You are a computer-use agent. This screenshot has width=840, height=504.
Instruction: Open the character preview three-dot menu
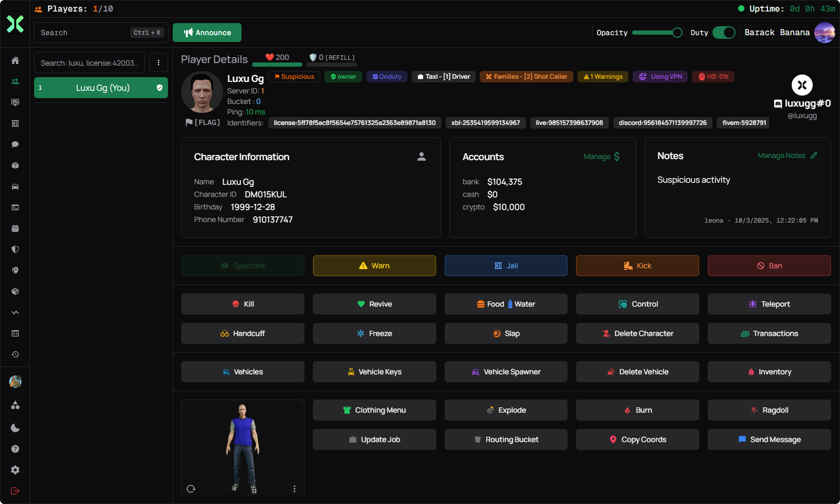295,489
